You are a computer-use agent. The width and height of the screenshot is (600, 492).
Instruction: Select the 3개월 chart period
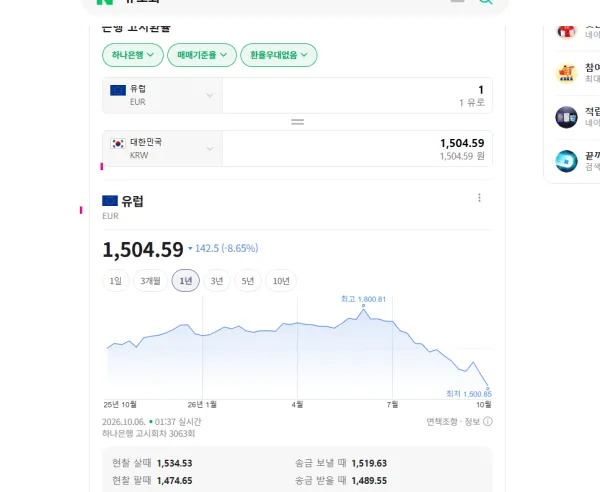[150, 281]
